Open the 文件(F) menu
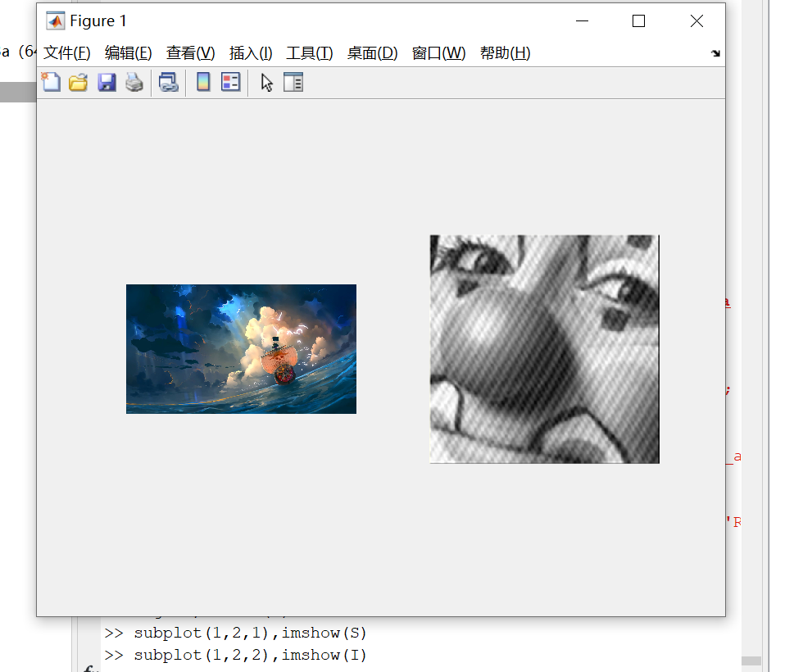812x672 pixels. 67,52
